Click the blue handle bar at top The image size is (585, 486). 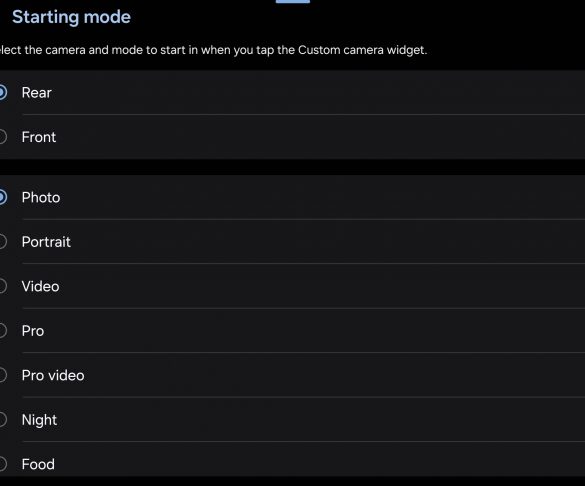point(292,1)
